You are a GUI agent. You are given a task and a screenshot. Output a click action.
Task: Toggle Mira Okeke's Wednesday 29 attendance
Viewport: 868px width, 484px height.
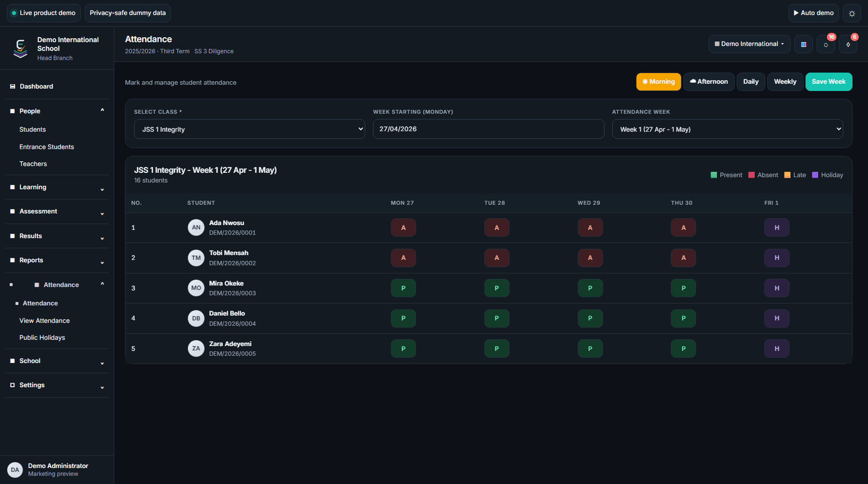(x=590, y=288)
